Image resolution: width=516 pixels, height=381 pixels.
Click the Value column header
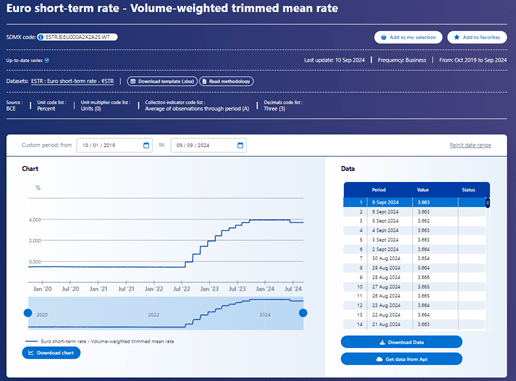(x=423, y=190)
